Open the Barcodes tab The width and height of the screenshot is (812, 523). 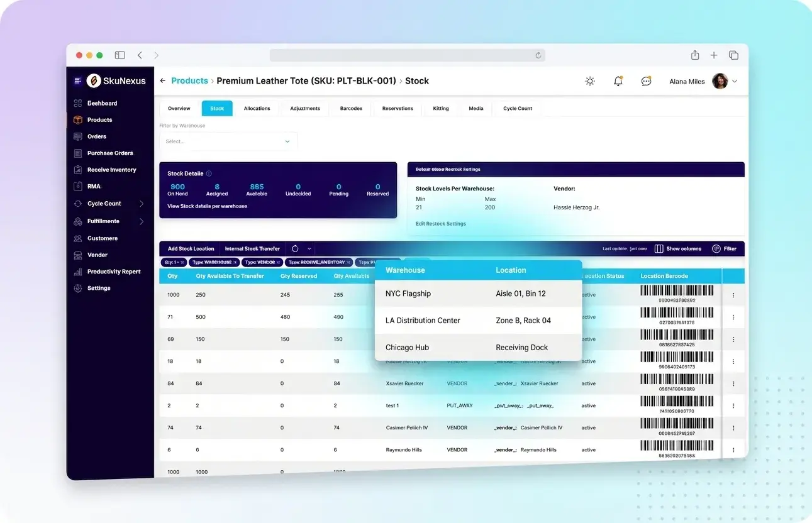click(350, 107)
